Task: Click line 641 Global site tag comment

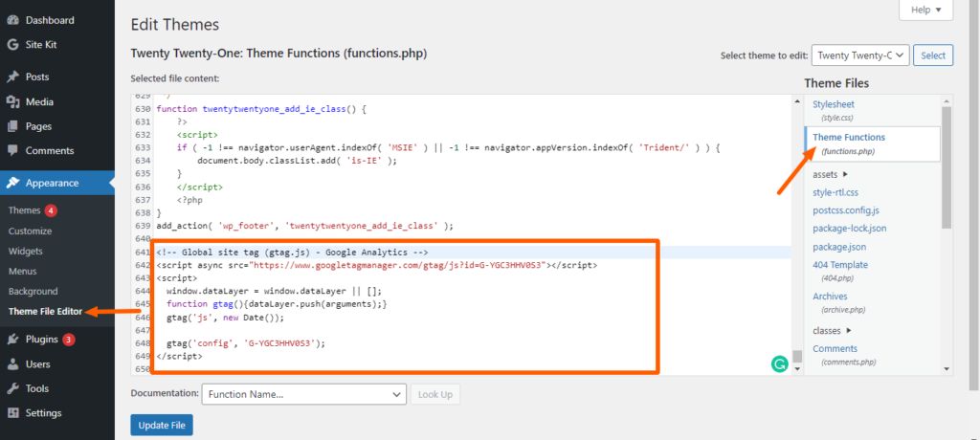Action: (292, 253)
